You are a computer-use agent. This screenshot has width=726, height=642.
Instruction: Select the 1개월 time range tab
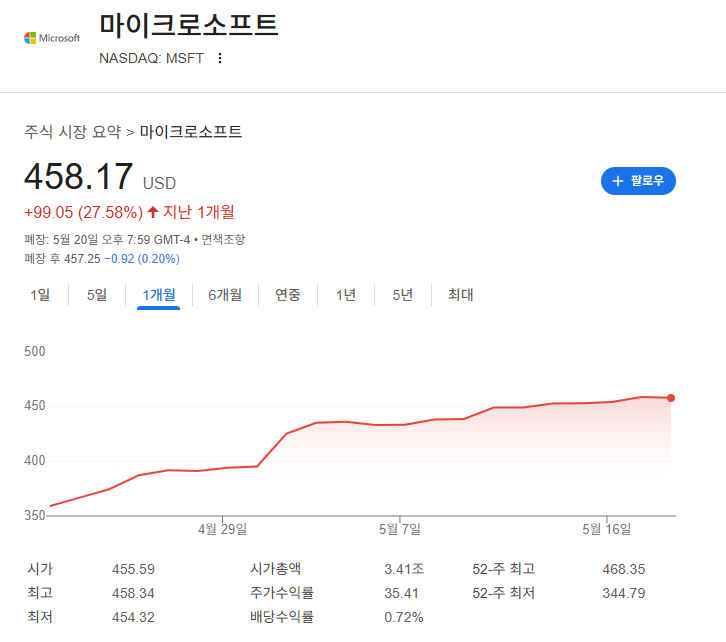pyautogui.click(x=158, y=295)
